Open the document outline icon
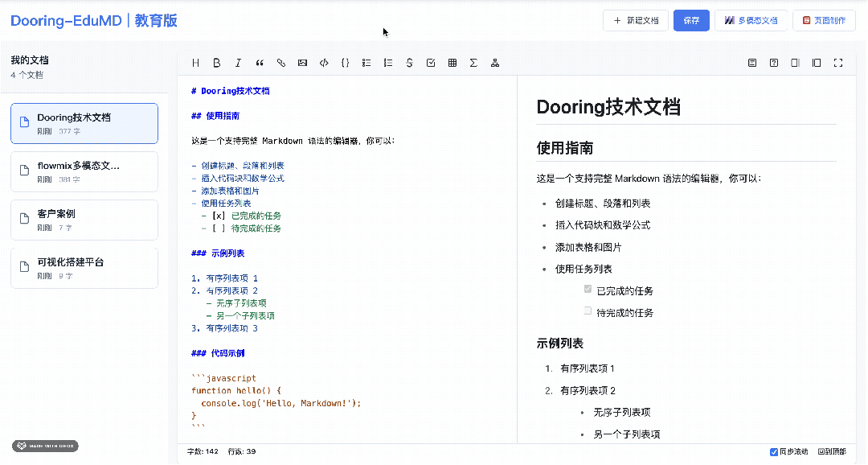 tap(752, 64)
